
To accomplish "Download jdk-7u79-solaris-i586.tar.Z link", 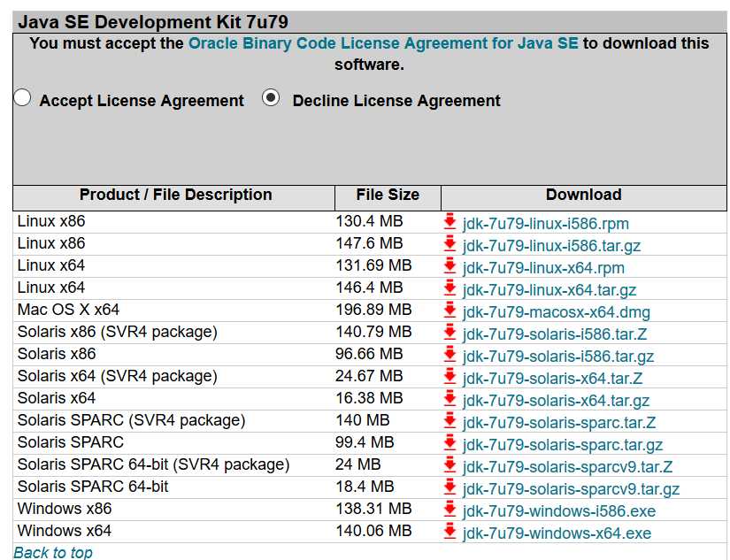I will click(x=555, y=334).
